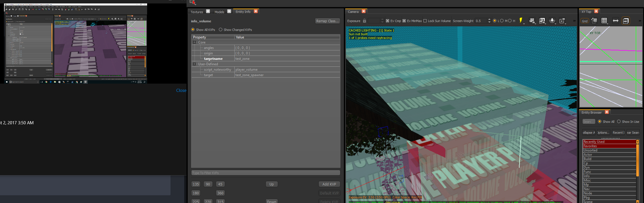Click the 360 angle button

220,193
